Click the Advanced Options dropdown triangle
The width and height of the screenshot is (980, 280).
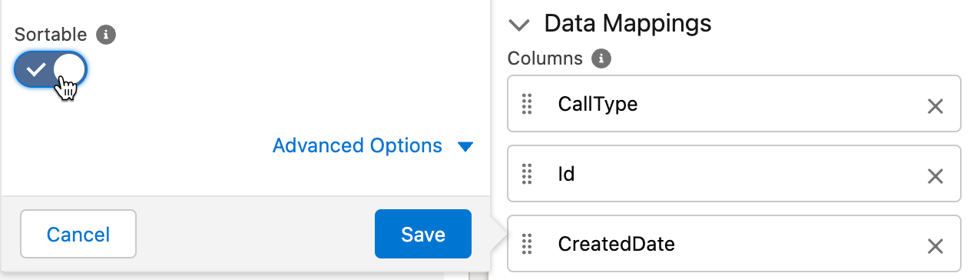click(x=465, y=146)
